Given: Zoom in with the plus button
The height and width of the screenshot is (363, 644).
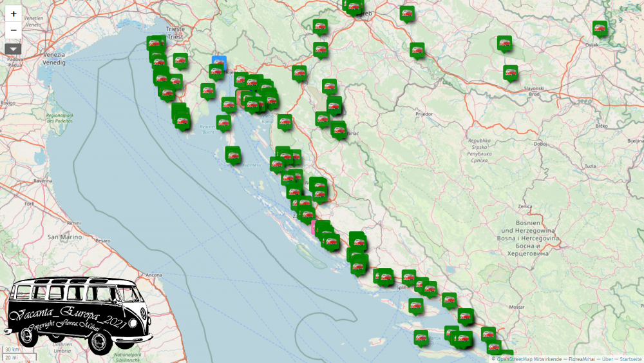Looking at the screenshot, I should [x=13, y=14].
